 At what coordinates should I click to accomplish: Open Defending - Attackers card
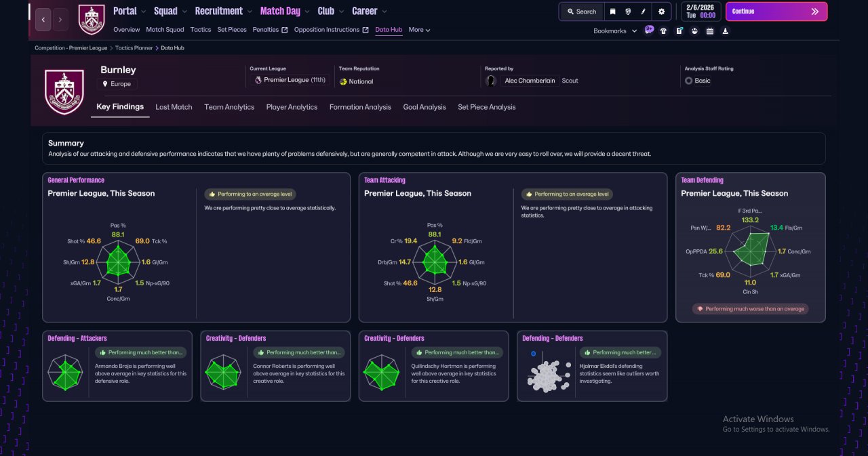[117, 366]
